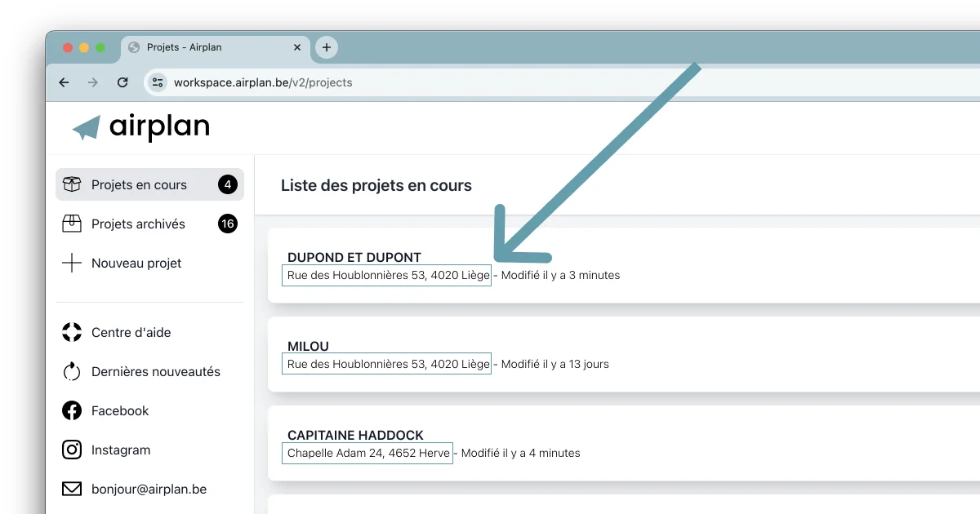Screen dimensions: 980x514
Task: Go back with browser back arrow
Action: tap(64, 82)
